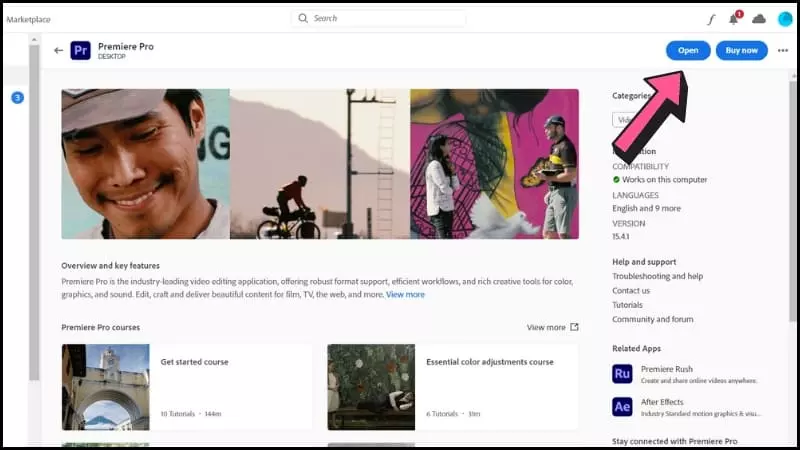Screen dimensions: 800x450
Task: Click the mural hero image
Action: coord(494,164)
